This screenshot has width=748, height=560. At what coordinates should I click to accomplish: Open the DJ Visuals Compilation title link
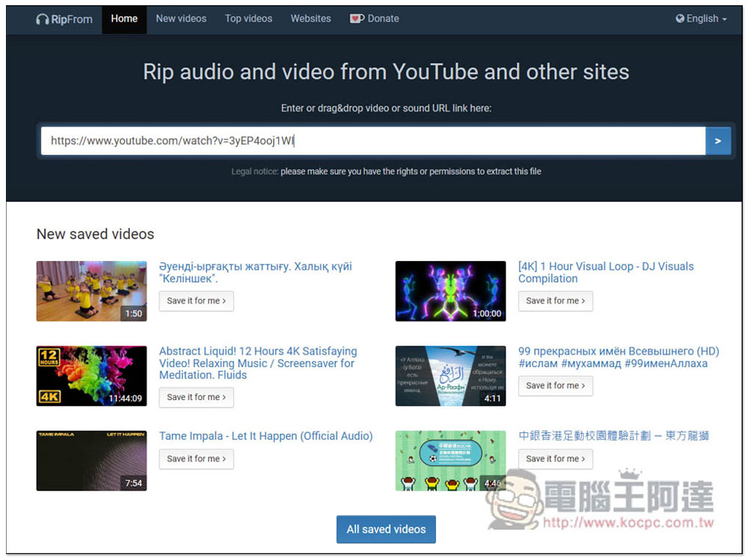[606, 272]
